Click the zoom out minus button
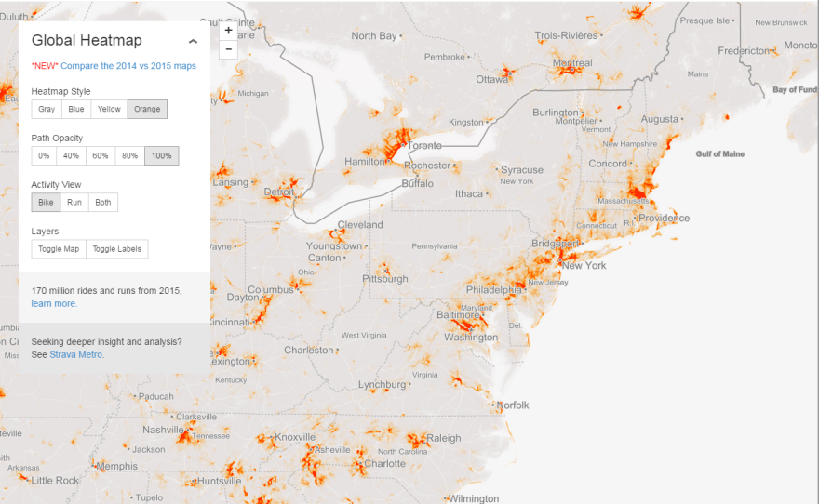Viewport: 819px width, 504px height. pos(229,49)
